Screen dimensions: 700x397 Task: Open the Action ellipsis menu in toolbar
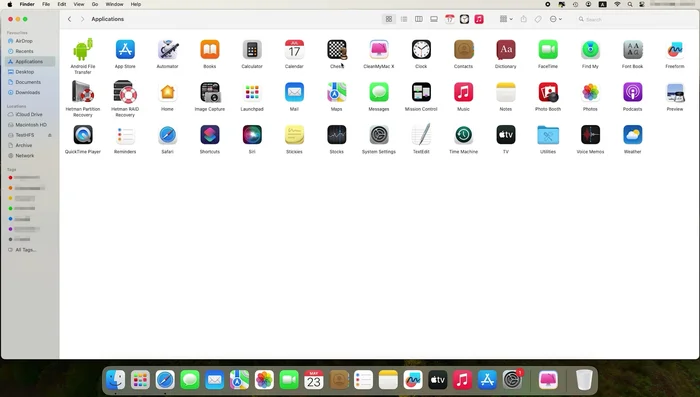tap(556, 19)
